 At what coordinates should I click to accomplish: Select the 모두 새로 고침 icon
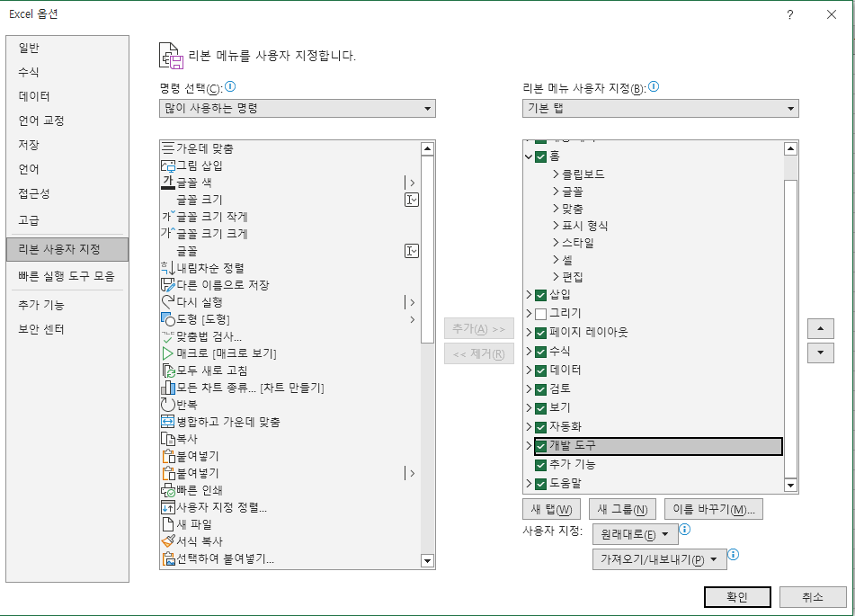coord(168,370)
